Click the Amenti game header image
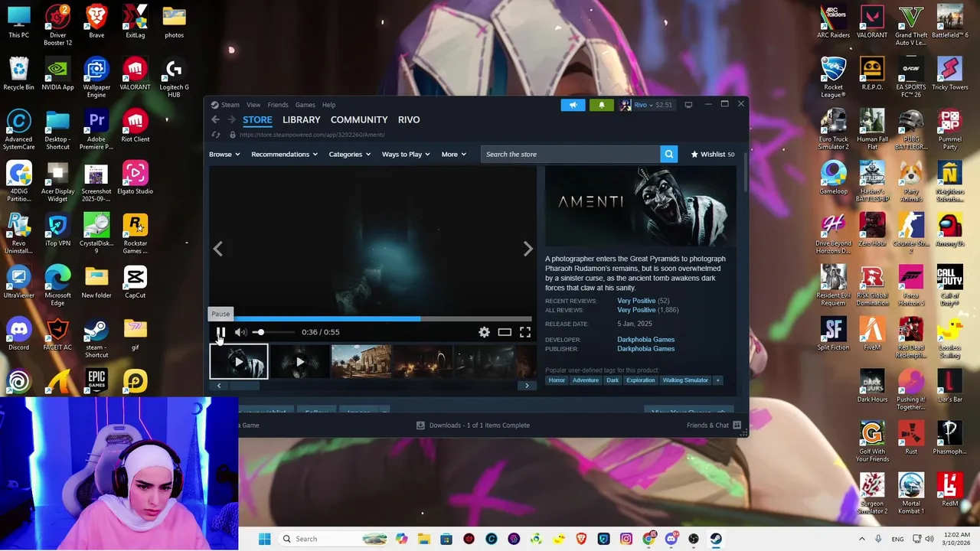This screenshot has width=980, height=551. coord(641,207)
